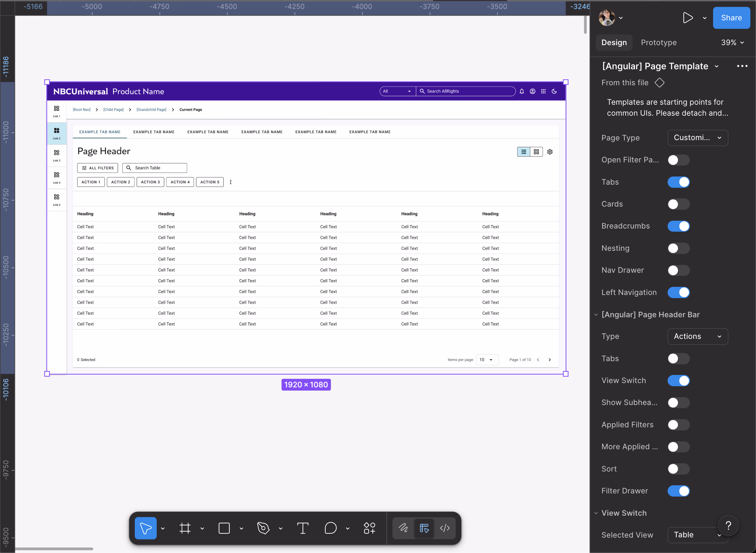Image resolution: width=756 pixels, height=553 pixels.
Task: Open the items per page dropdown
Action: [x=487, y=360]
